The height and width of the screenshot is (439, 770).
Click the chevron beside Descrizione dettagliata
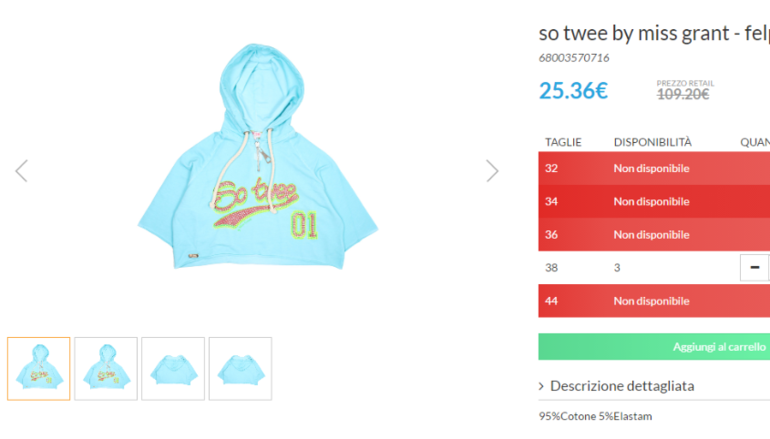point(542,386)
